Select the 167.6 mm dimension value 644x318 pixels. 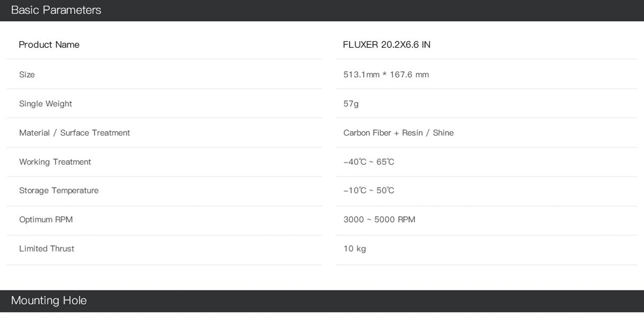pyautogui.click(x=409, y=75)
